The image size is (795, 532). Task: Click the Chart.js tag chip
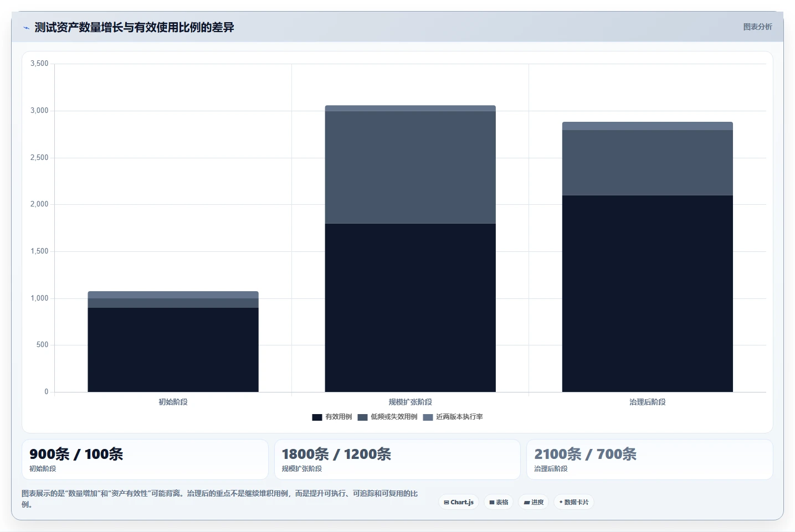coord(459,502)
